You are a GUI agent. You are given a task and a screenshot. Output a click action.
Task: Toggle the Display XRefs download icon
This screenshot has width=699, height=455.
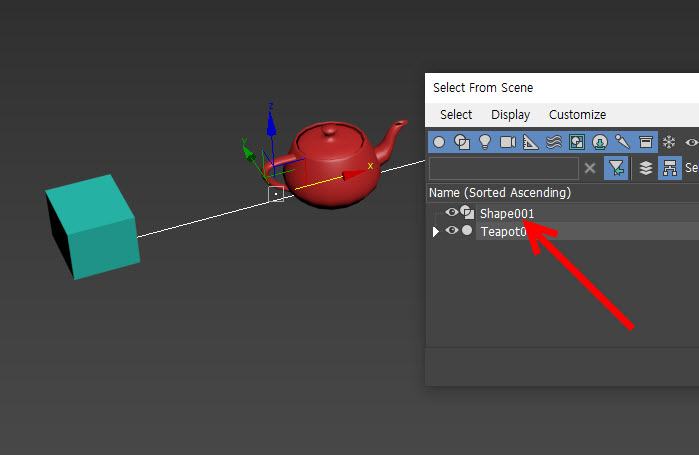[600, 142]
